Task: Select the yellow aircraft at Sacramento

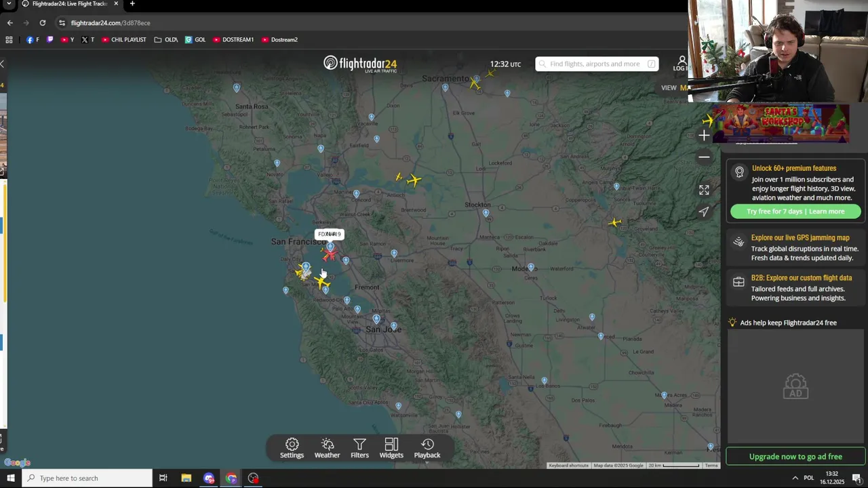Action: click(x=475, y=83)
